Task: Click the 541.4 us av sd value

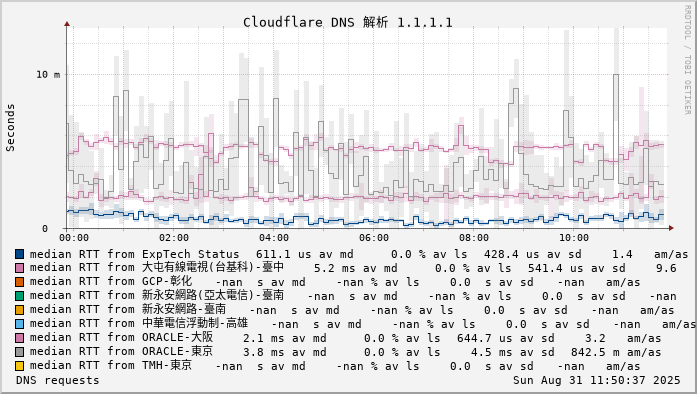Action: tap(577, 269)
